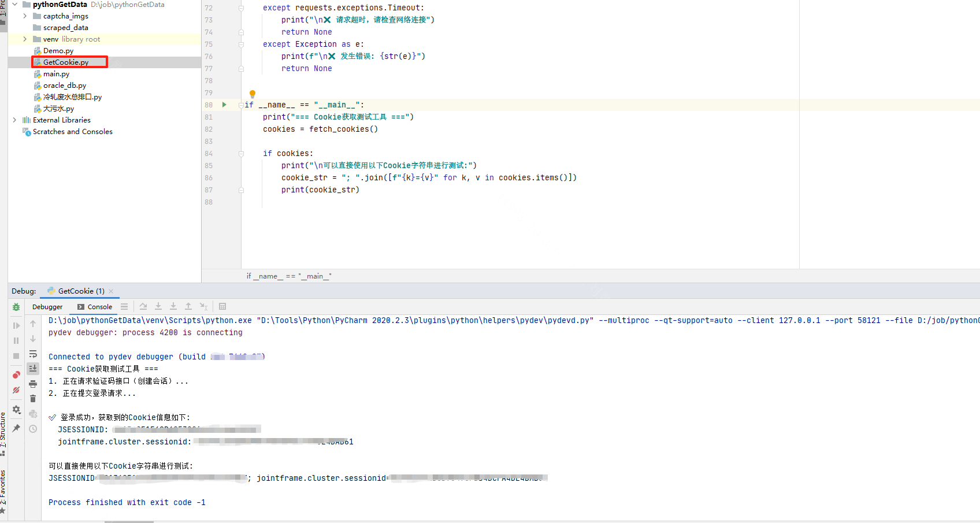The height and width of the screenshot is (523, 980).
Task: Open the Structure tool window side tab
Action: pyautogui.click(x=3, y=433)
